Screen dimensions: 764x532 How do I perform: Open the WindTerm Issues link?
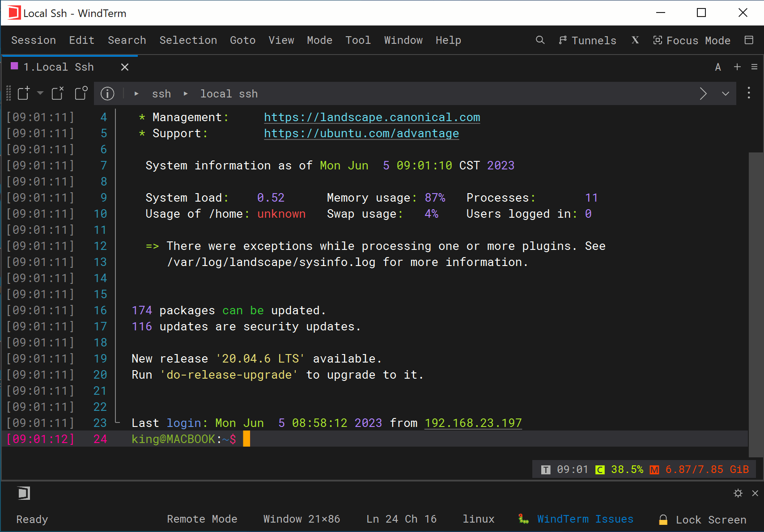point(585,519)
